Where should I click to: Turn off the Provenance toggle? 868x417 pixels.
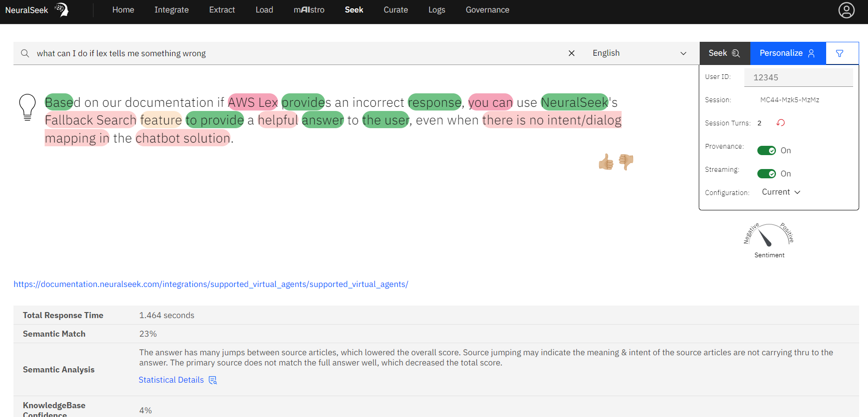click(x=766, y=150)
